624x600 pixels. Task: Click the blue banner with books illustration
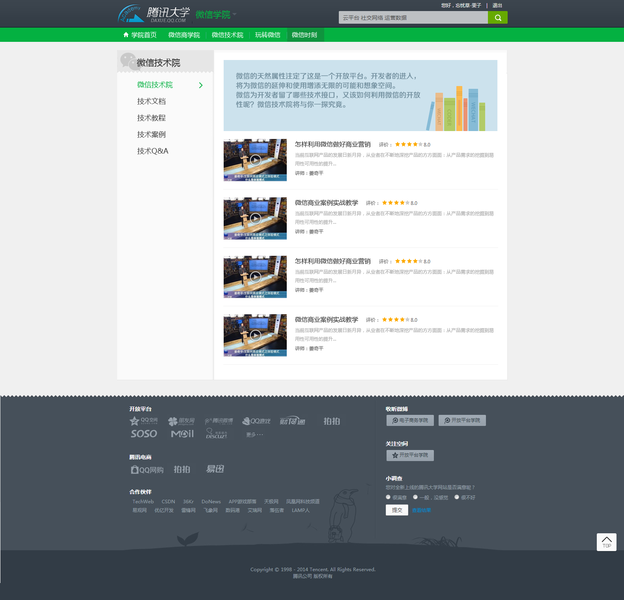coord(360,95)
